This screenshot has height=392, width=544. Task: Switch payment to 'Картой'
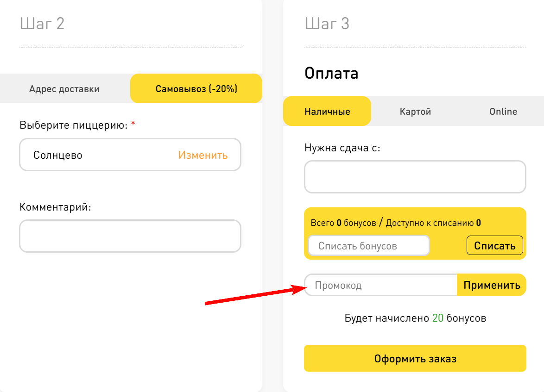pyautogui.click(x=415, y=111)
